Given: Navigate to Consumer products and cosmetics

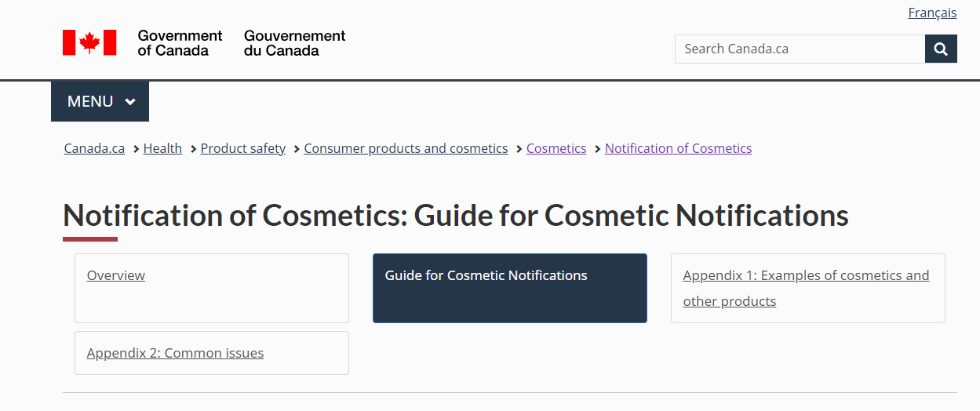Looking at the screenshot, I should pyautogui.click(x=406, y=148).
